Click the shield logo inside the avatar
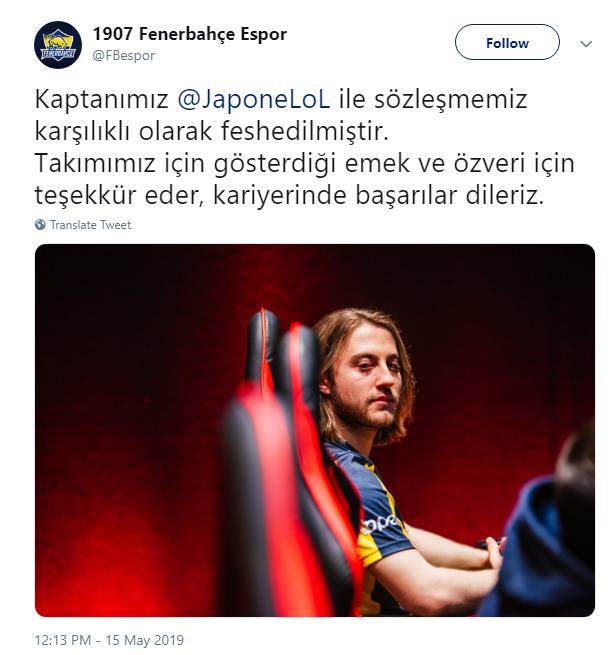 pyautogui.click(x=58, y=46)
